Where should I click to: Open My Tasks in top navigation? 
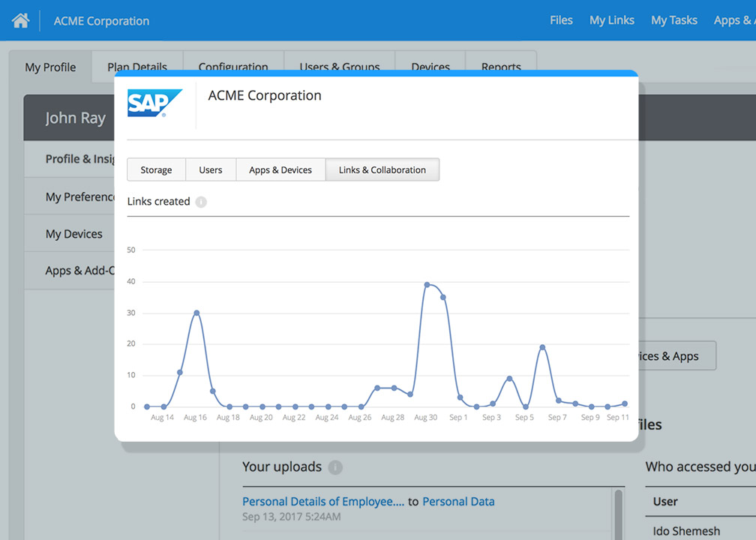[674, 20]
